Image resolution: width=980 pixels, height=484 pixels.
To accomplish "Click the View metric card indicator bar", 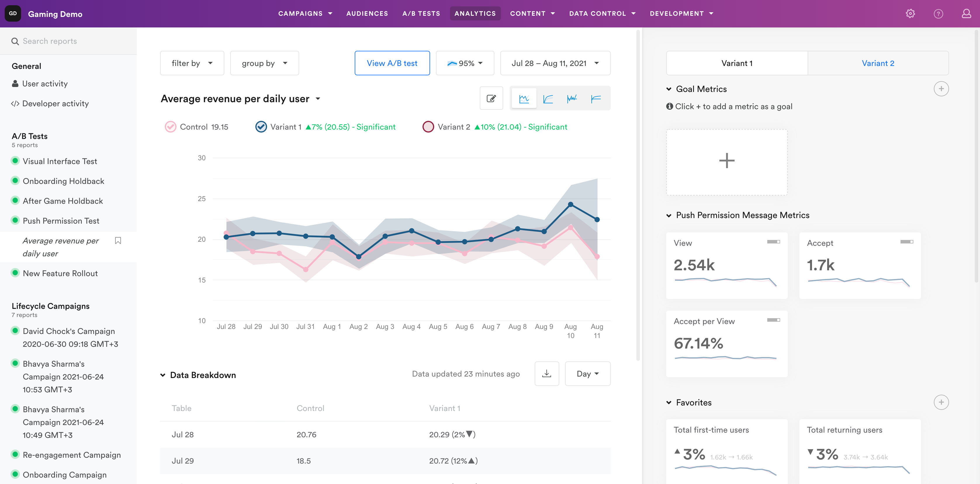I will pyautogui.click(x=773, y=242).
